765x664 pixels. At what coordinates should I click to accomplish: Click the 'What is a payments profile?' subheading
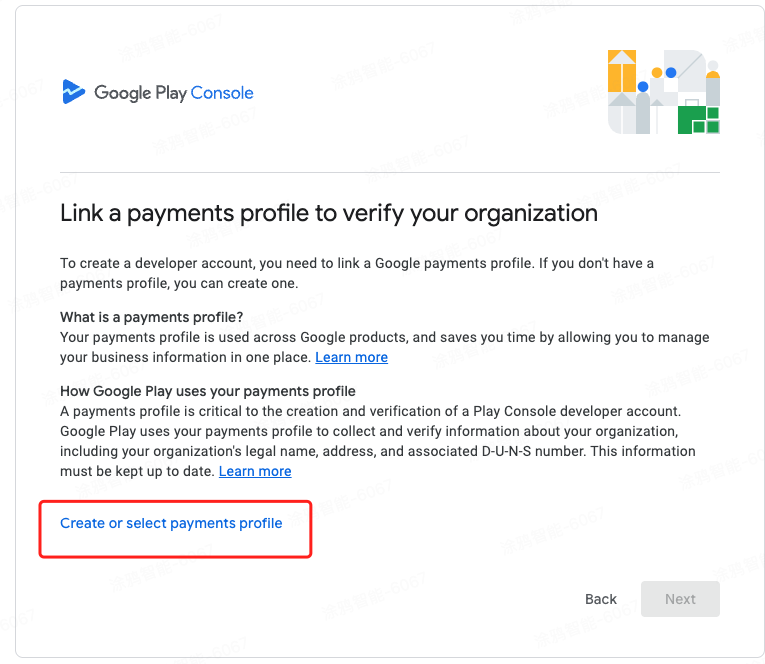(151, 317)
